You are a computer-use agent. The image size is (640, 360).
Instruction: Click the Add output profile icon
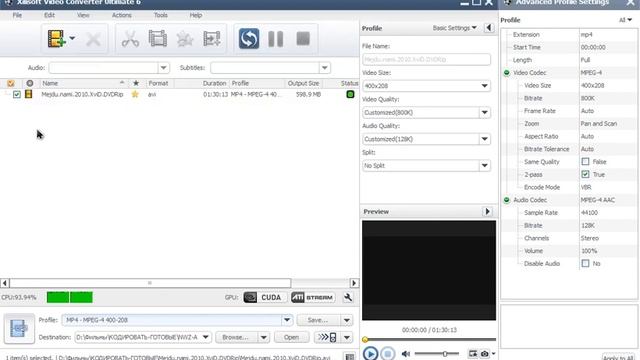coord(212,39)
